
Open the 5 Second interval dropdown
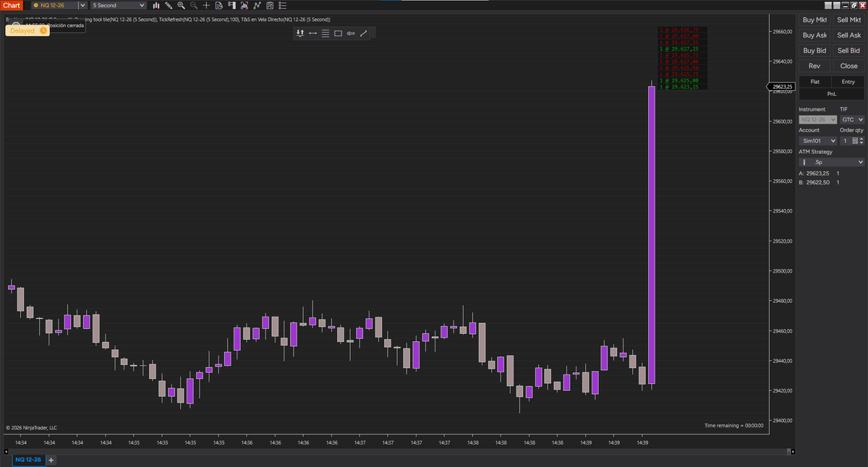118,5
